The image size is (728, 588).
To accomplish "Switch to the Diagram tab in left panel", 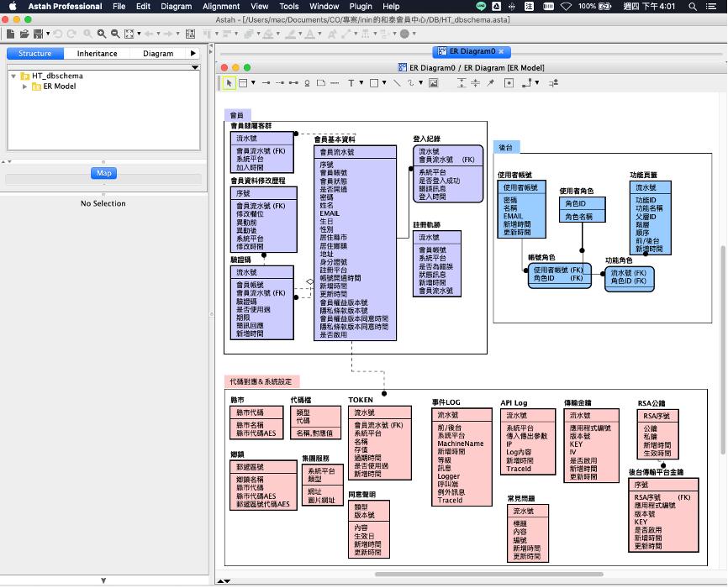I will 158,54.
